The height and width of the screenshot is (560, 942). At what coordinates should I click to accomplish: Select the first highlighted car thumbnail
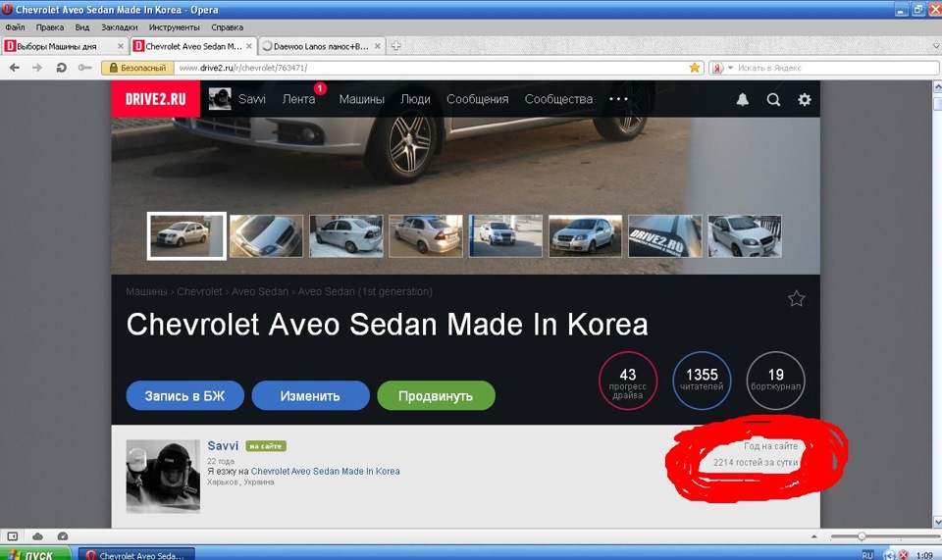pos(186,236)
